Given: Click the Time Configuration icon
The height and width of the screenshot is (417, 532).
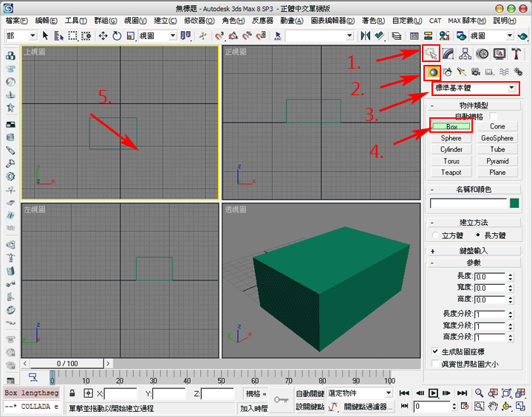Looking at the screenshot, I should [465, 406].
